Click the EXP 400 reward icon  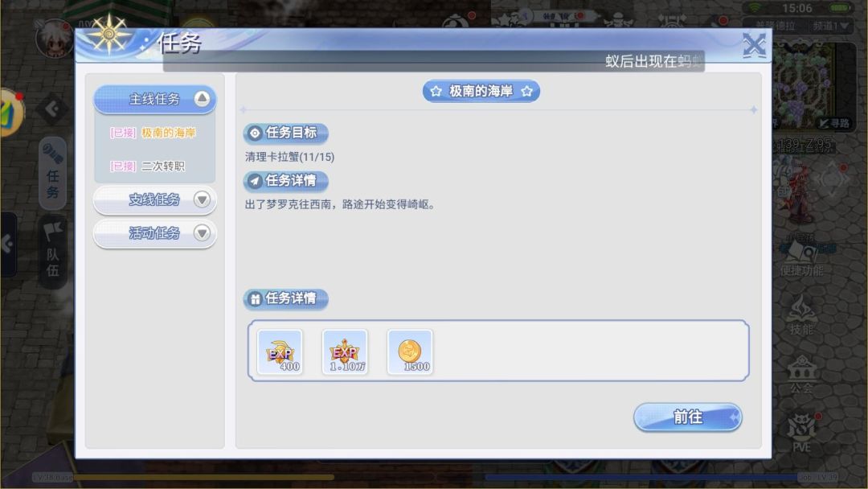[280, 351]
